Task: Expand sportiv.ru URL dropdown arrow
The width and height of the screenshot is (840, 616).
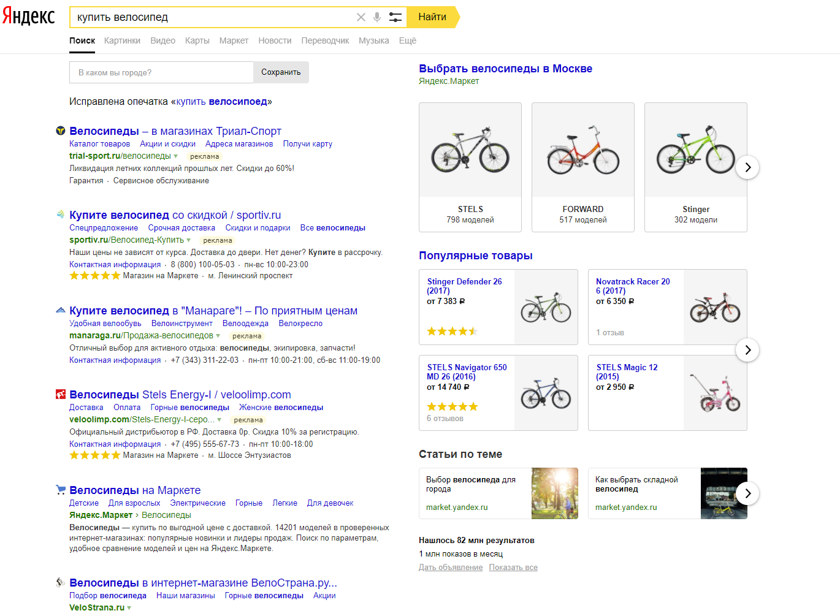Action: coord(189,240)
